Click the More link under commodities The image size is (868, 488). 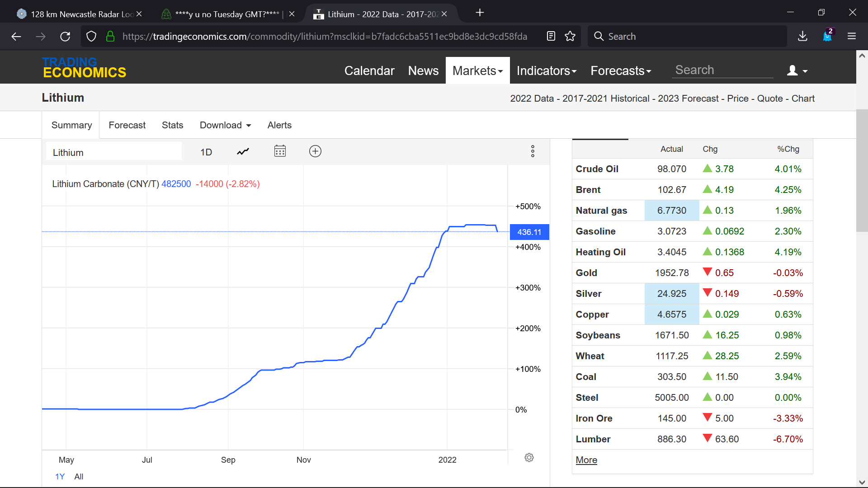pyautogui.click(x=586, y=460)
